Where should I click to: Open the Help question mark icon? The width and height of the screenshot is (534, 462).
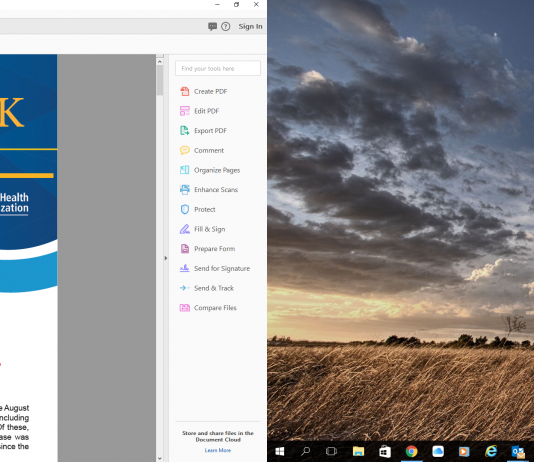point(225,27)
